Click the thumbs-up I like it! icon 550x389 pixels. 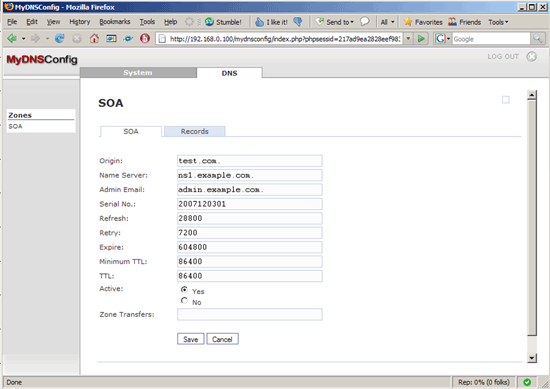coord(259,22)
